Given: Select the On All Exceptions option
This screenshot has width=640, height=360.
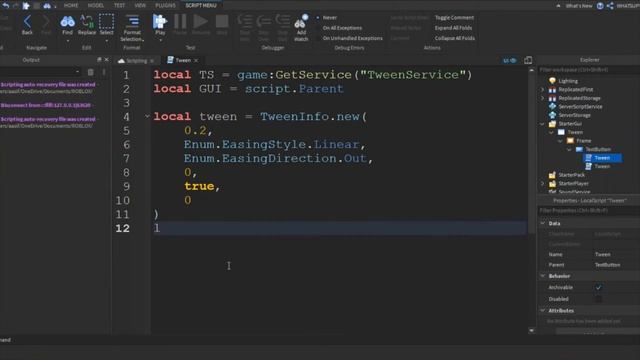Looking at the screenshot, I should (342, 28).
